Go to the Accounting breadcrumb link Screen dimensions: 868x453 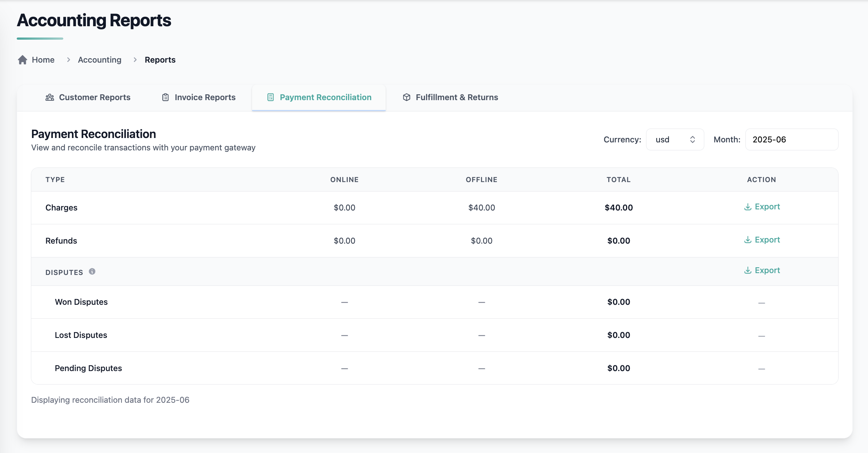pyautogui.click(x=100, y=60)
